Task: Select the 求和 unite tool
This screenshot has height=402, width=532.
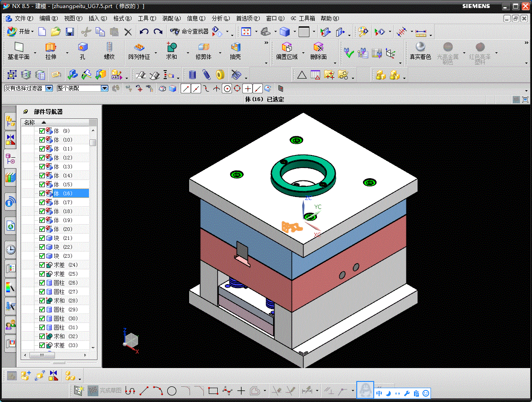Action: tap(171, 51)
